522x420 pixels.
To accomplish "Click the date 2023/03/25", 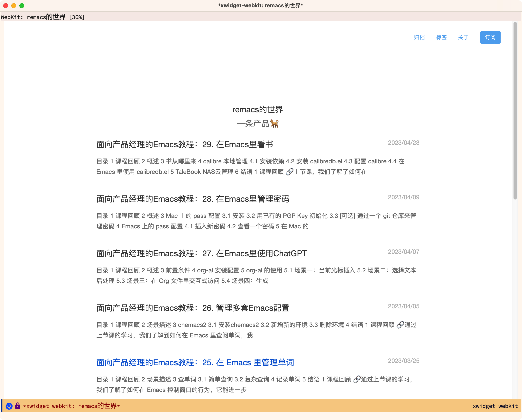I will 404,361.
